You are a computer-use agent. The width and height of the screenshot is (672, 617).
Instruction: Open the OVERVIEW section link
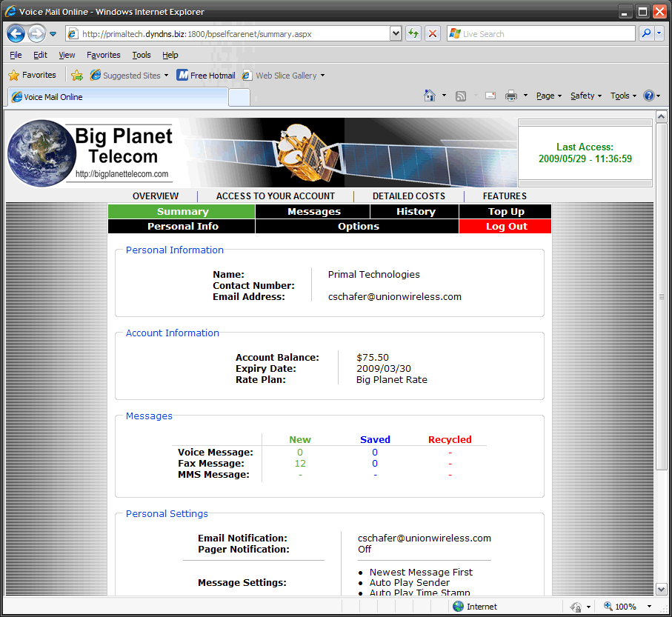point(156,196)
